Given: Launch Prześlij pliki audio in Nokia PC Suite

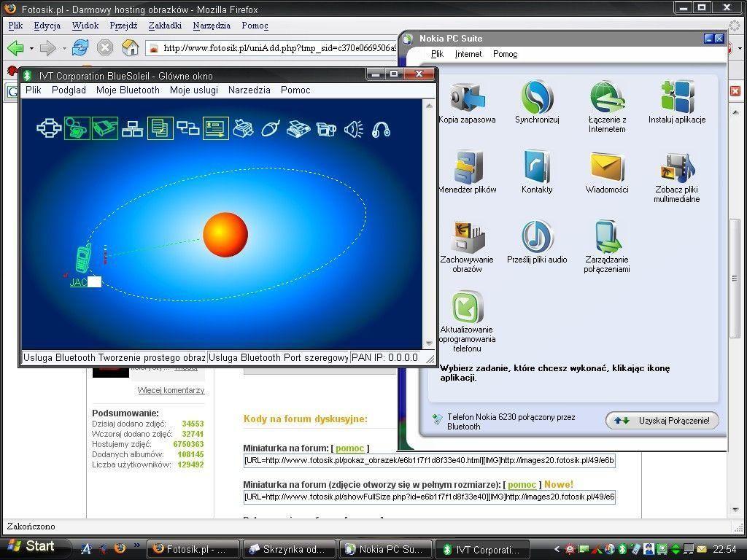Looking at the screenshot, I should (537, 242).
